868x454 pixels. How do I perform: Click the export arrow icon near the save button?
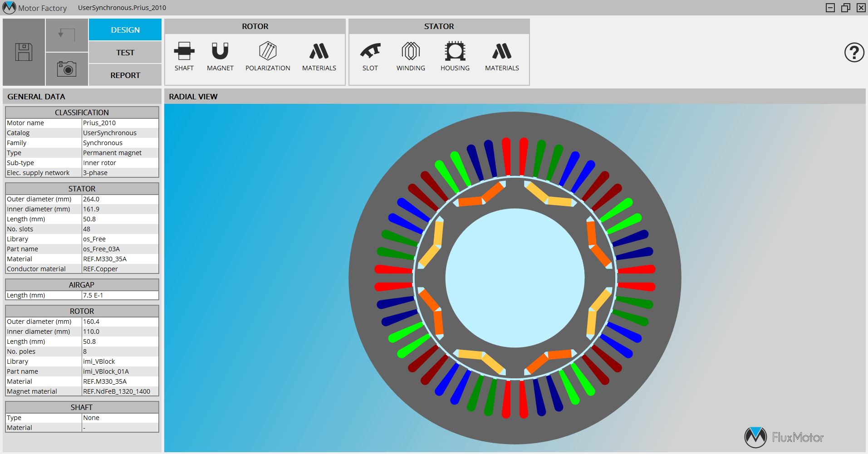click(x=67, y=34)
